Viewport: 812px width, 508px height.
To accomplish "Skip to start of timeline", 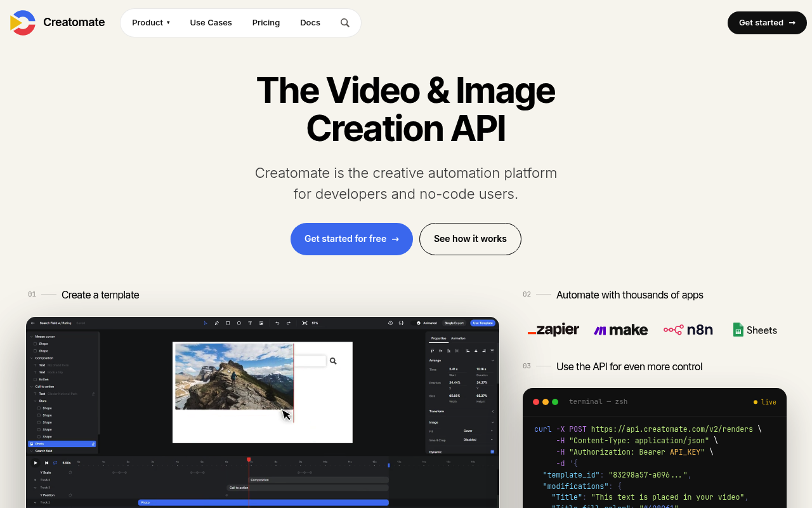I will (46, 463).
